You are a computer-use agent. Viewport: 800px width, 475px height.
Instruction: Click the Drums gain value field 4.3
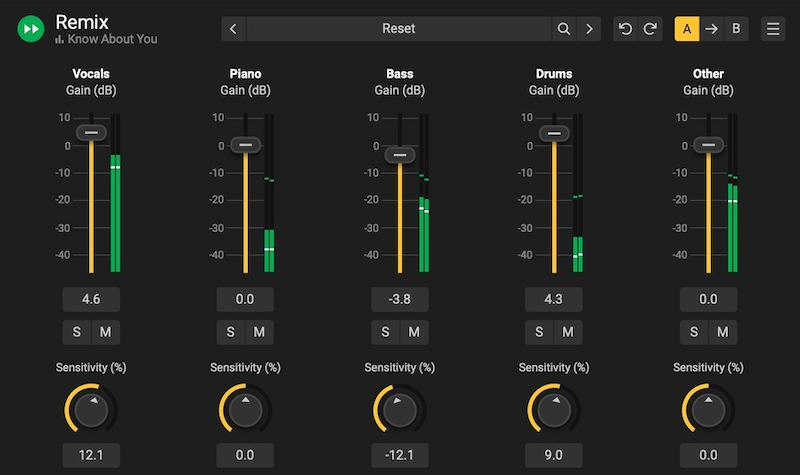coord(553,299)
